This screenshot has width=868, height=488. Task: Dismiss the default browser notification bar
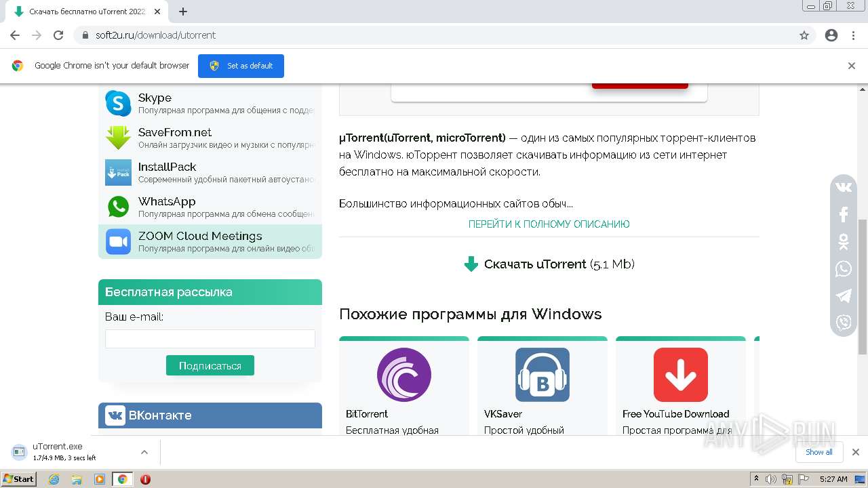click(x=852, y=66)
